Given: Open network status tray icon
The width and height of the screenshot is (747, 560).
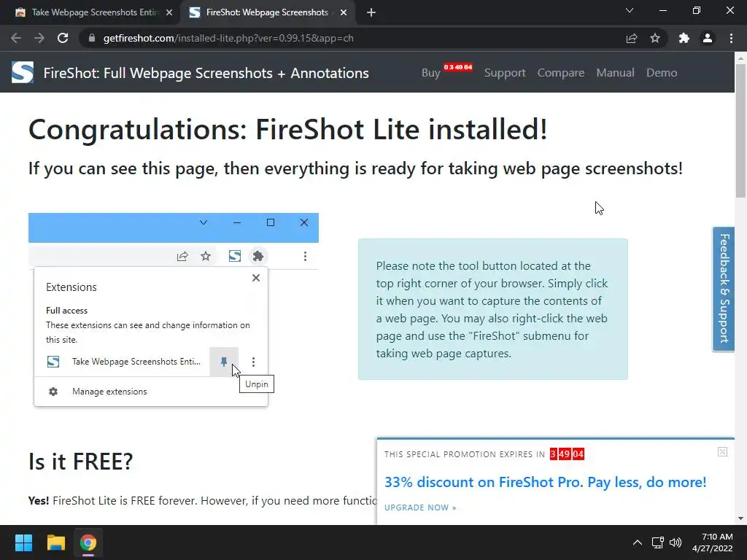Looking at the screenshot, I should point(658,542).
